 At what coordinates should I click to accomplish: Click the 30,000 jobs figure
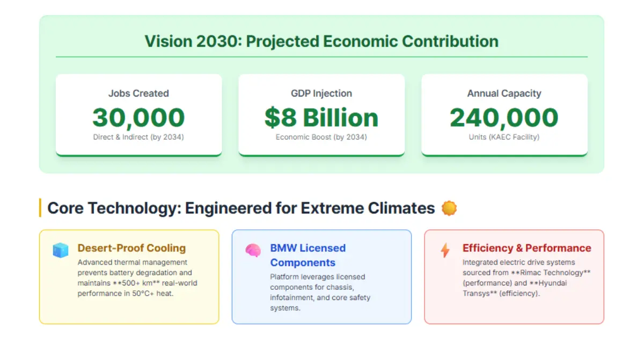pos(138,118)
